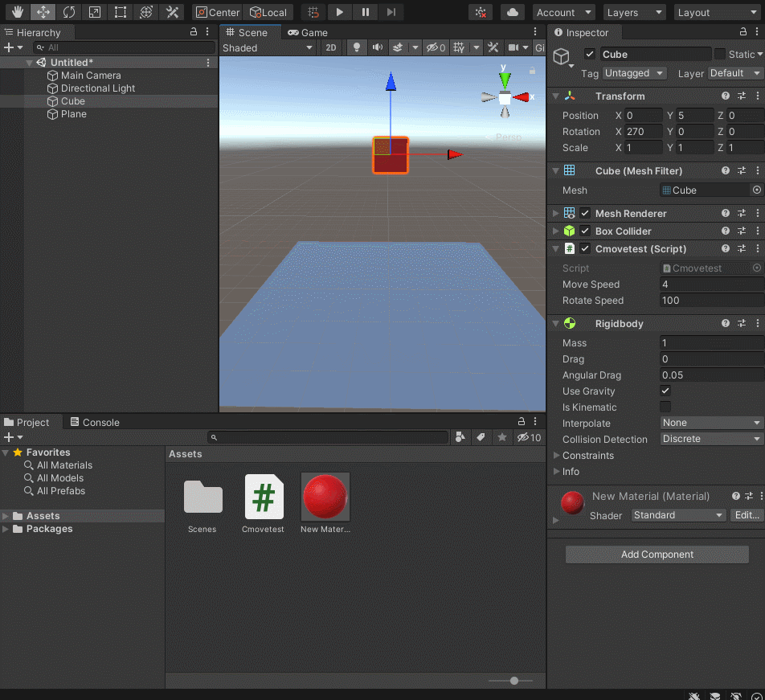Click the Edit shader button
The image size is (765, 700).
(747, 515)
